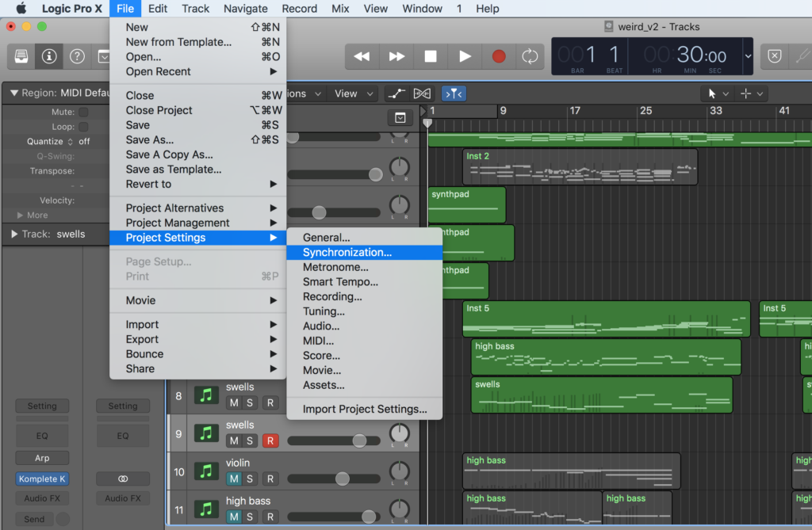Solo the violin track
This screenshot has height=530, width=812.
pos(250,479)
